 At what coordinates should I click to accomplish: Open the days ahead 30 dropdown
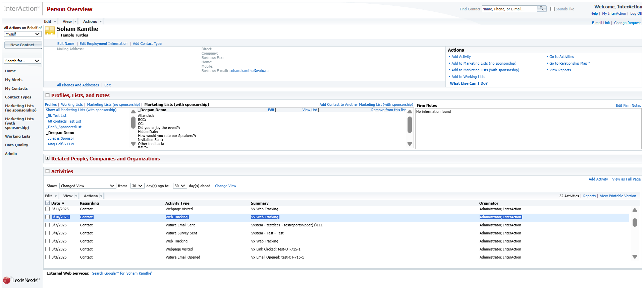tap(180, 186)
